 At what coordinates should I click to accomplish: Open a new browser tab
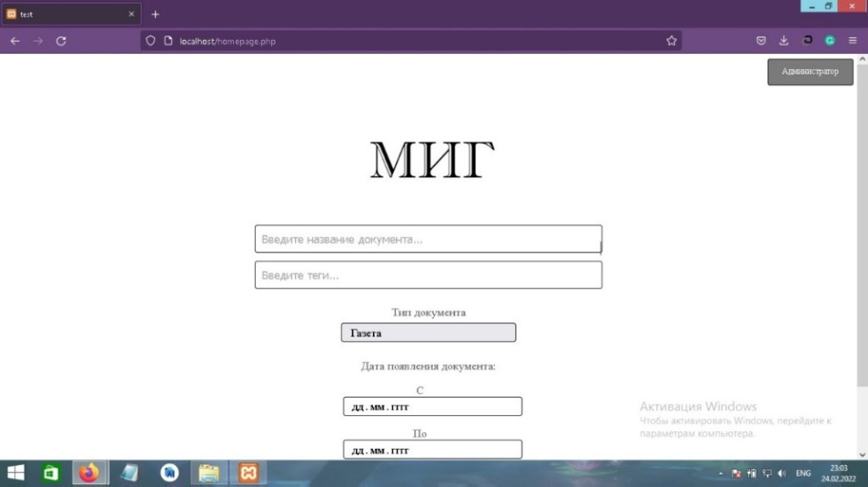(155, 14)
